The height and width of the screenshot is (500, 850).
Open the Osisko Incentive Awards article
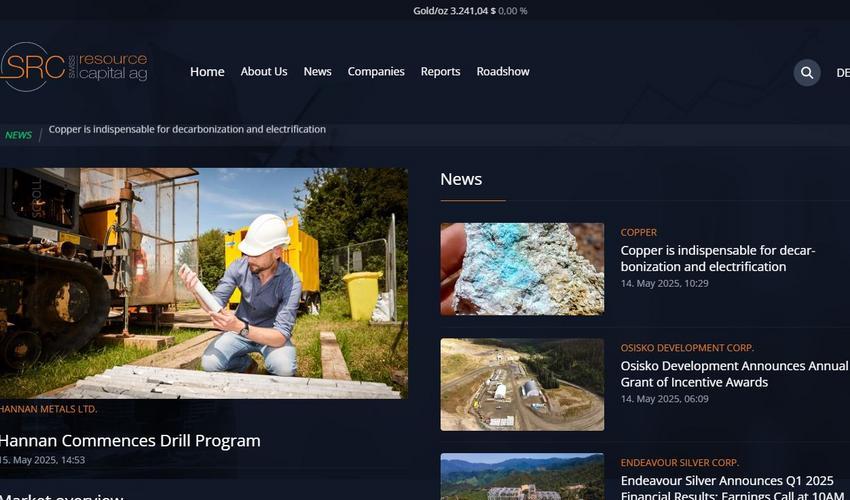735,374
